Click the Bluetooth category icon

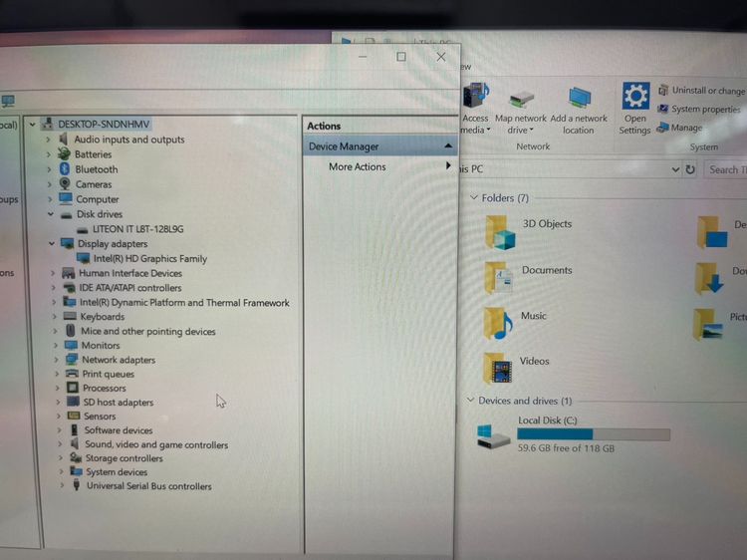tap(65, 168)
